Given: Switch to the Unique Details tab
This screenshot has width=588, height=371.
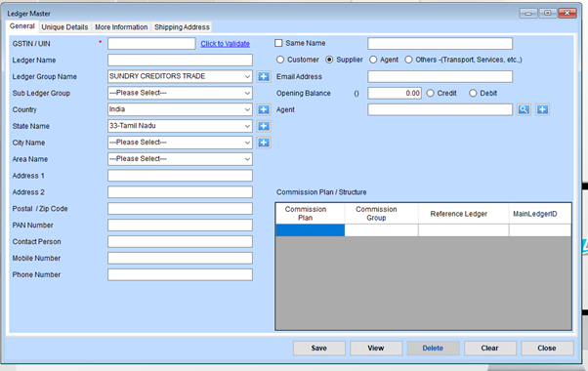Looking at the screenshot, I should [x=64, y=27].
